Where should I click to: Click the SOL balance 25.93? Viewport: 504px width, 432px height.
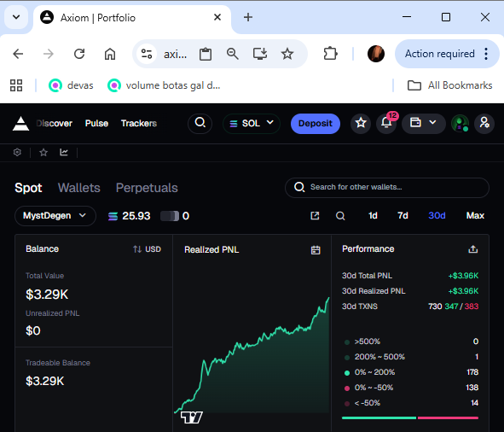tap(130, 216)
